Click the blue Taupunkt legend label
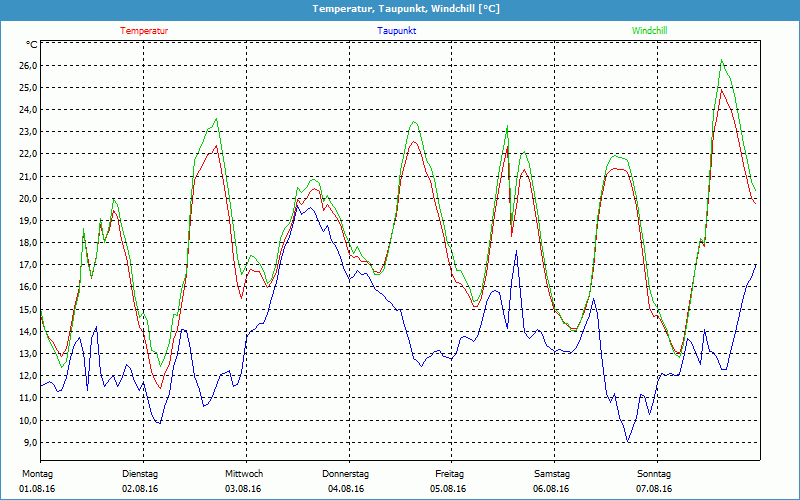This screenshot has height=500, width=800. [x=396, y=31]
